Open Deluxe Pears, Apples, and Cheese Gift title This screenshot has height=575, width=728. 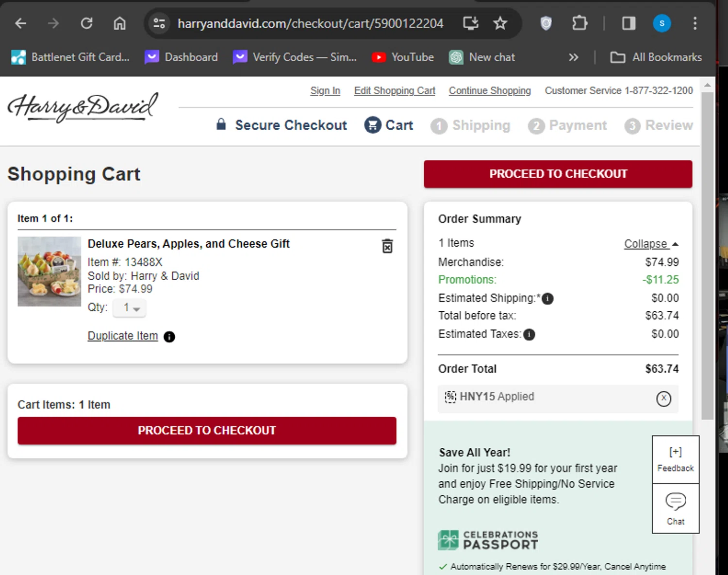point(188,244)
